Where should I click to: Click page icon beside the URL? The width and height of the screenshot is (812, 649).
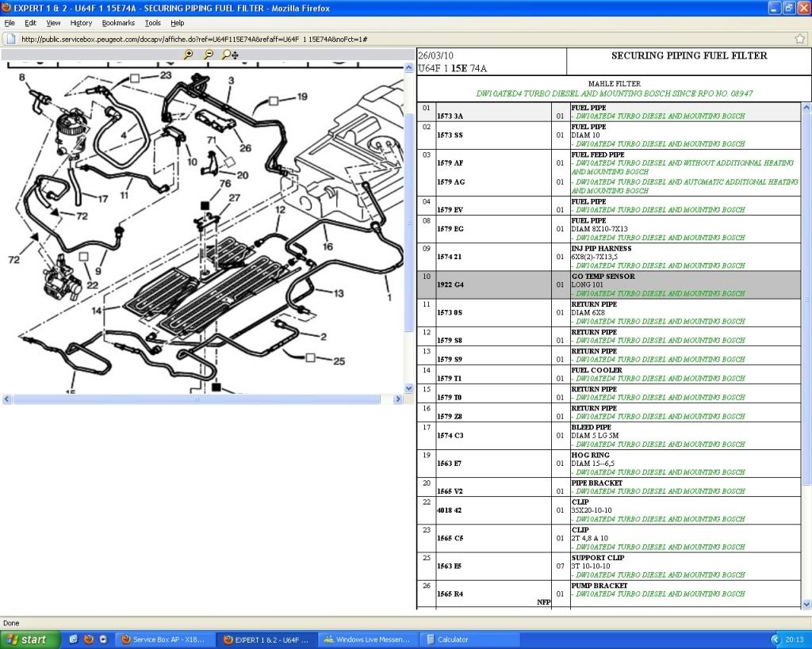pos(11,39)
